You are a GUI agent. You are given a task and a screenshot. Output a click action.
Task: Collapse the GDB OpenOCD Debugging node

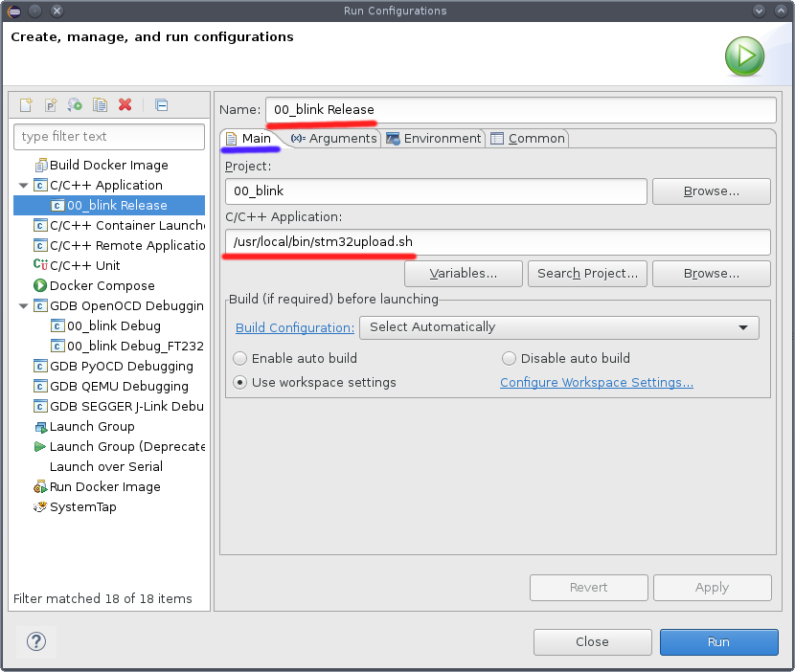tap(23, 305)
